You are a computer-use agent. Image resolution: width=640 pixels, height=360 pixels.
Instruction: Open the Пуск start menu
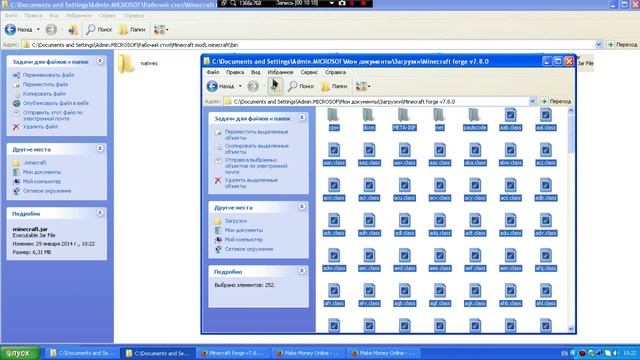coord(20,353)
